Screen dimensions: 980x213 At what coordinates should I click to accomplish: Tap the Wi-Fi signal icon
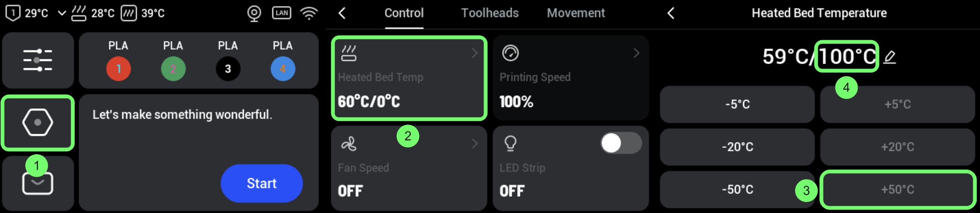(x=309, y=13)
